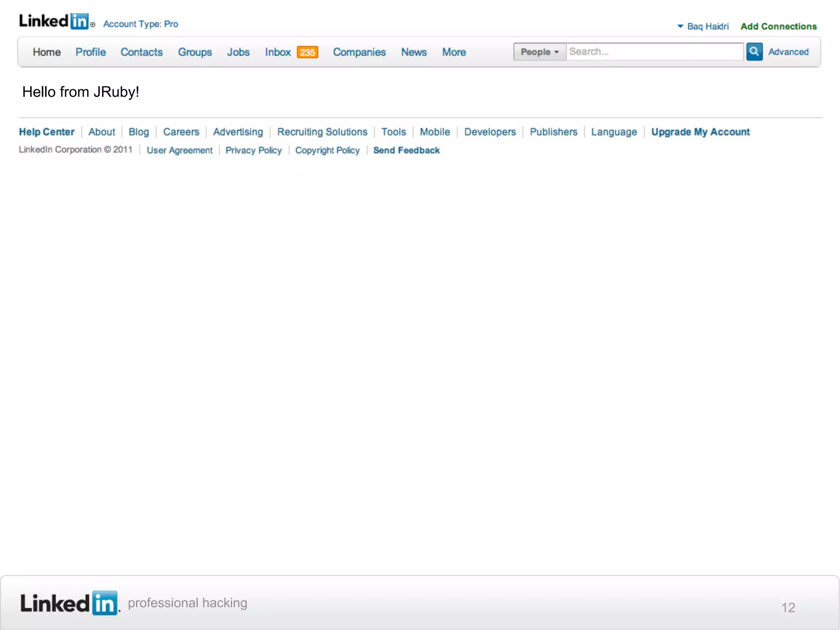Click into the Search text field

654,52
